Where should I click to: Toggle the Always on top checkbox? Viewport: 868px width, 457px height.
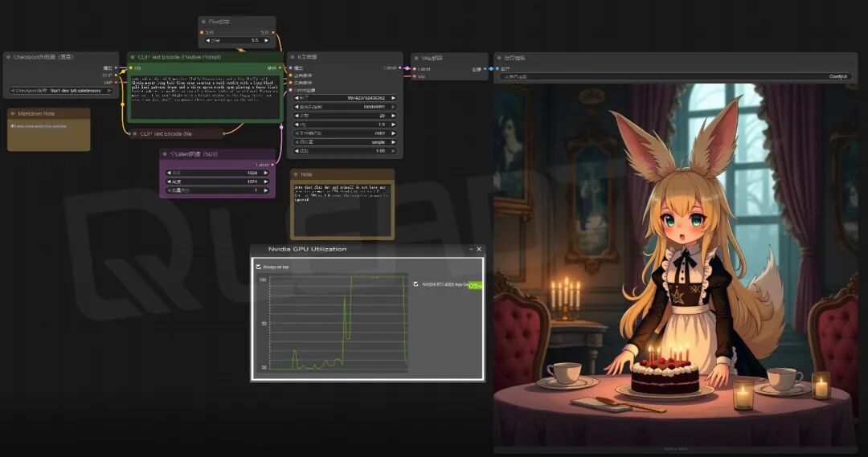[x=259, y=267]
